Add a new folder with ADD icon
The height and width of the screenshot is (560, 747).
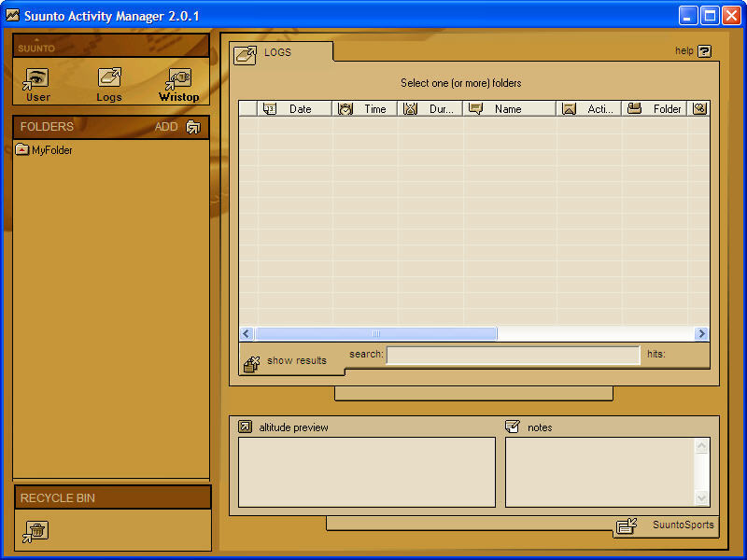pos(192,127)
